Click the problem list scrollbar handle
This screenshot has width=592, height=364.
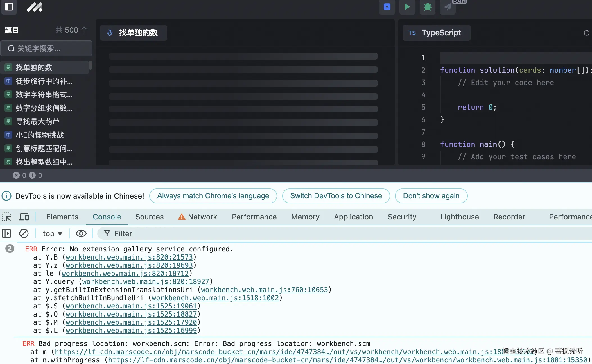91,65
